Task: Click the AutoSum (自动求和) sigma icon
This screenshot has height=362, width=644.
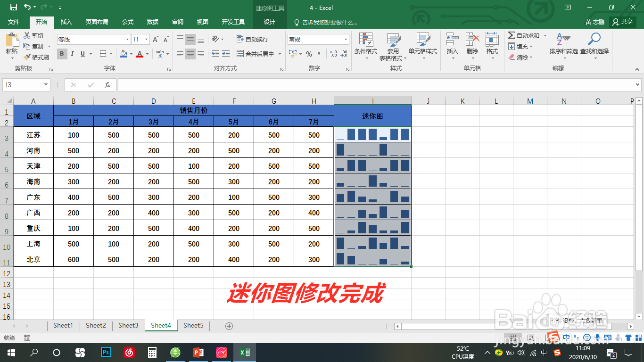Action: point(512,35)
